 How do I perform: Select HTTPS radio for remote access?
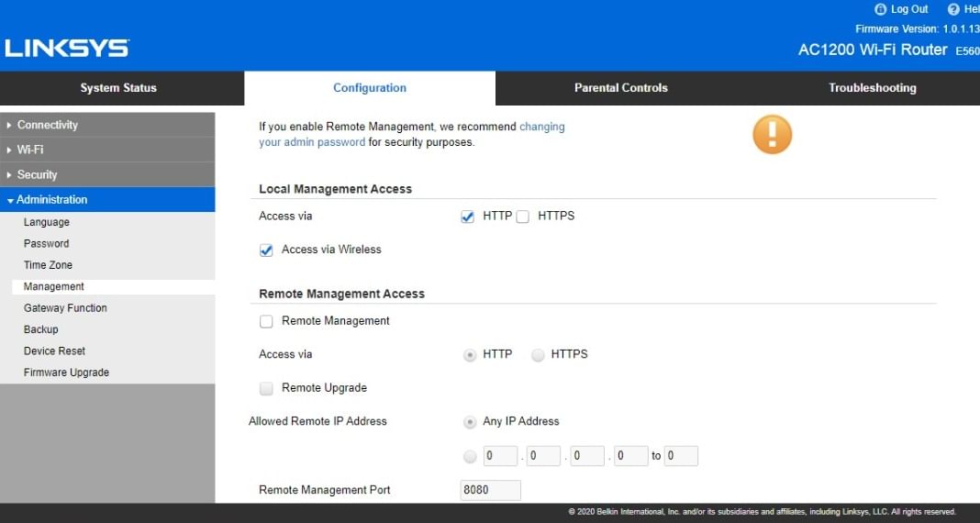pyautogui.click(x=538, y=355)
